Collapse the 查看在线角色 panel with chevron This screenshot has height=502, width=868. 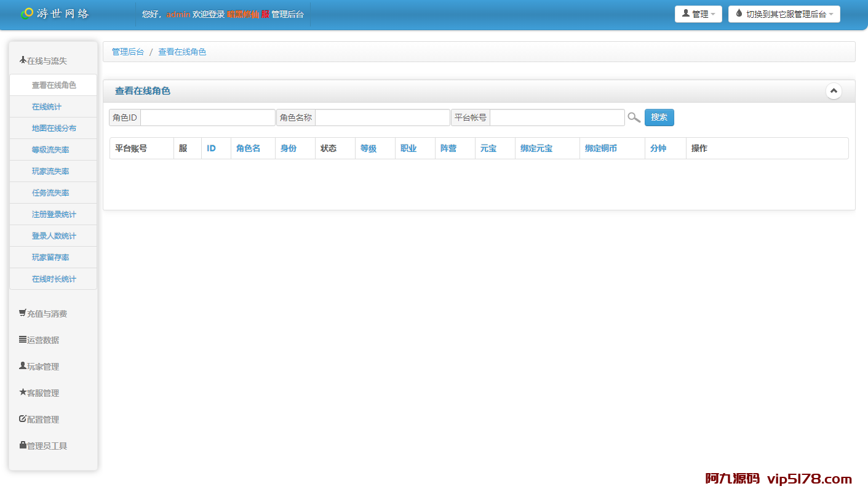pos(834,91)
